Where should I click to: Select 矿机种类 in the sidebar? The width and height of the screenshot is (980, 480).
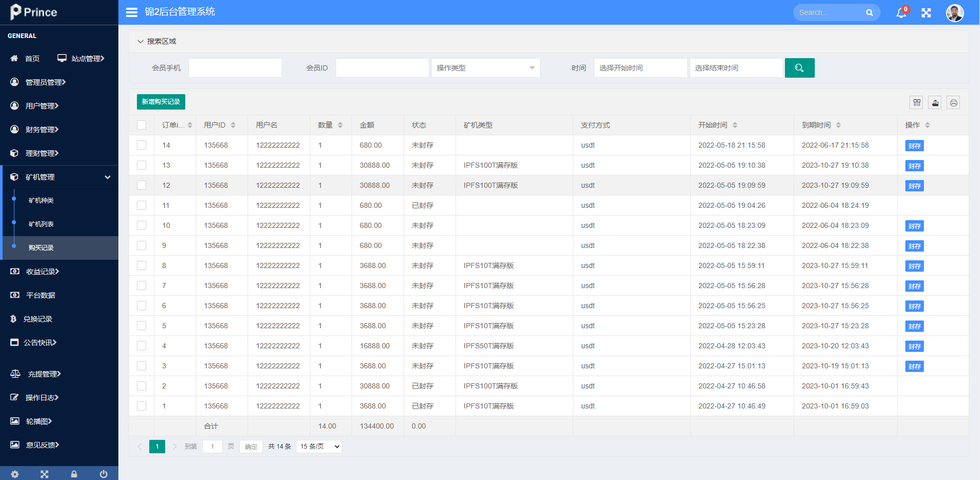tap(42, 200)
